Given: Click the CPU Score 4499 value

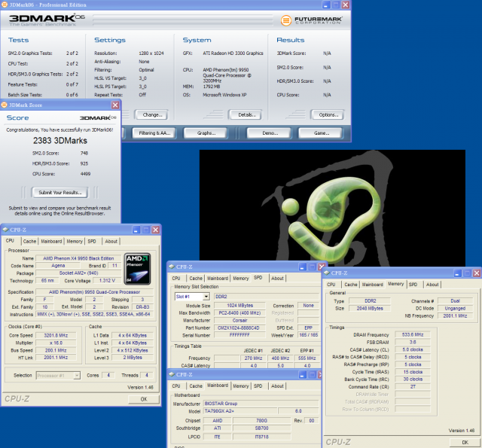Looking at the screenshot, I should pyautogui.click(x=85, y=174).
